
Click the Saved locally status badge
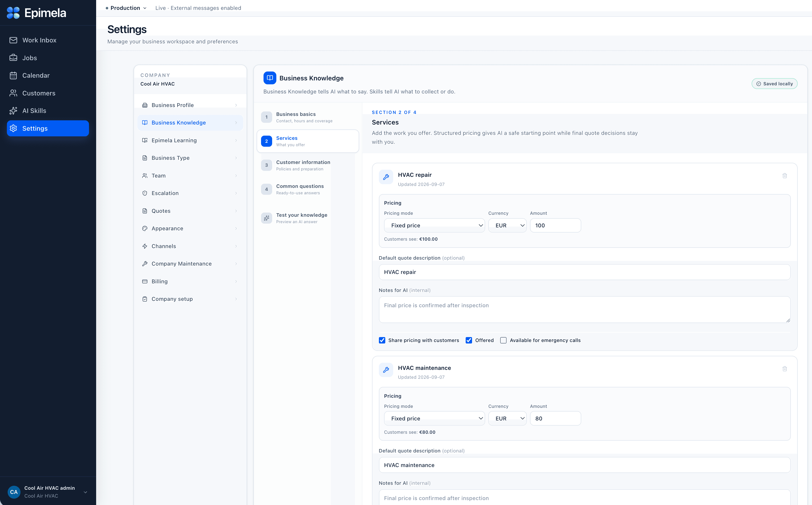774,84
